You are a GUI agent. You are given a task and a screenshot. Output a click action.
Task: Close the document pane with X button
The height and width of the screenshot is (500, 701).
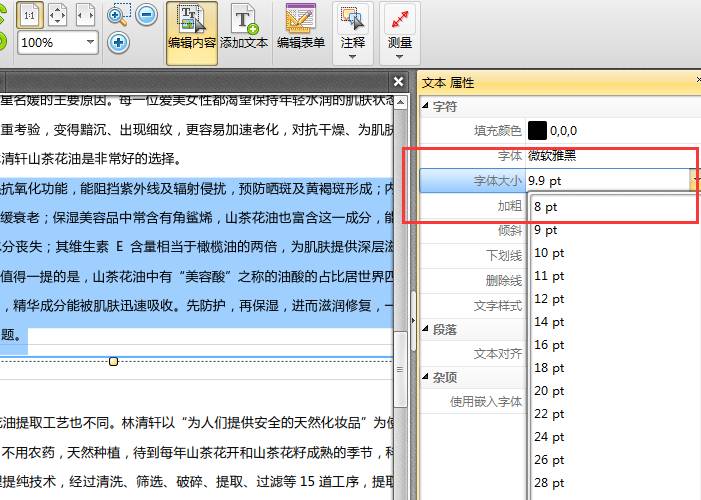coord(399,82)
